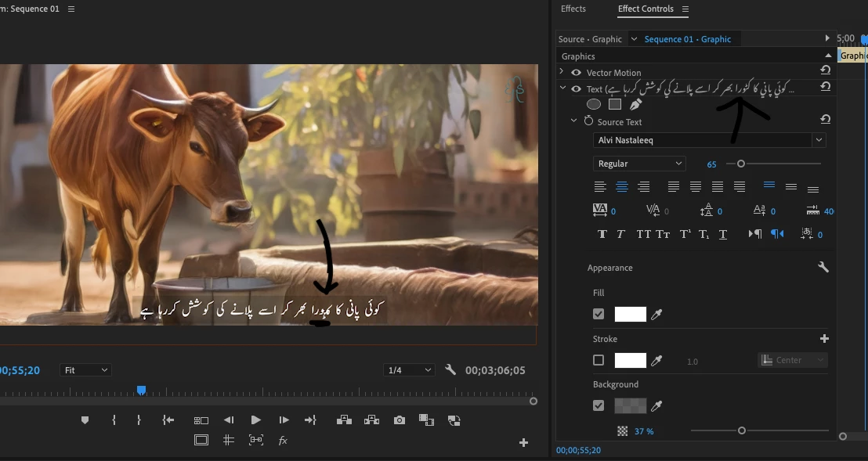The height and width of the screenshot is (461, 868).
Task: Set left-to-right text direction
Action: coord(755,234)
